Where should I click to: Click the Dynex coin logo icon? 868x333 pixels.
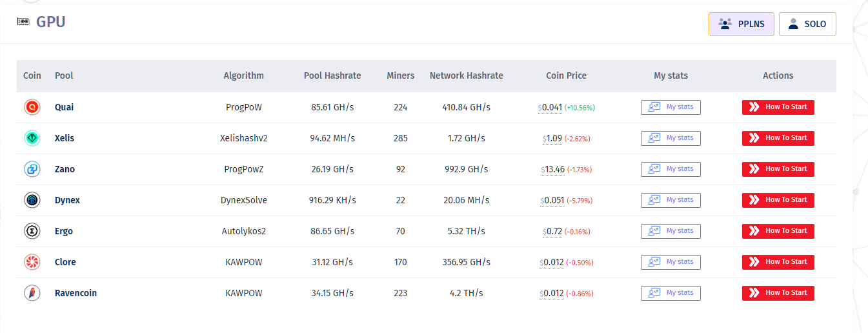click(32, 200)
